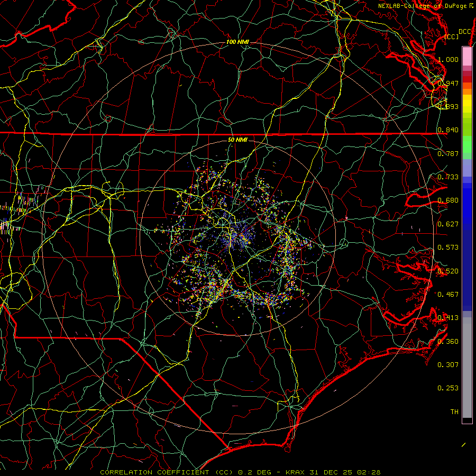Click the KRAX radar site identifier
This screenshot has height=476, width=476.
click(x=296, y=472)
